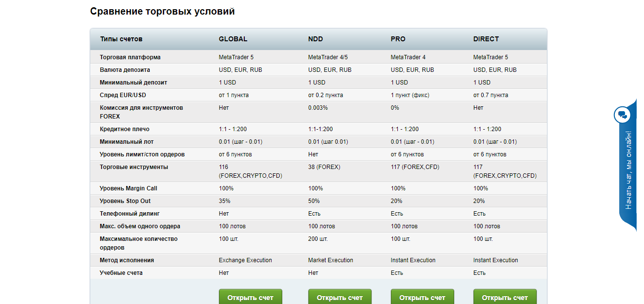Click row label 'Комиссия для инструментов FOREX'
This screenshot has height=304, width=644.
click(x=141, y=112)
